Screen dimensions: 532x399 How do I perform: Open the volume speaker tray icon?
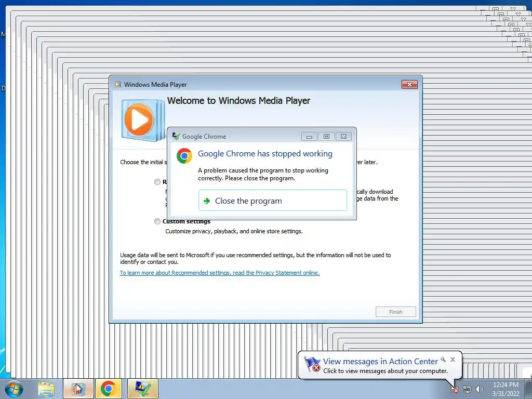(x=479, y=389)
